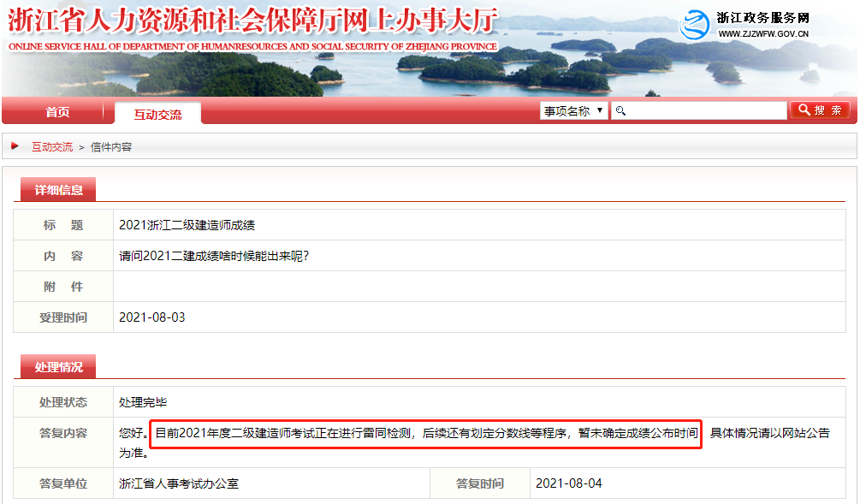Click the 处理情况 section header
The width and height of the screenshot is (860, 504).
(58, 367)
